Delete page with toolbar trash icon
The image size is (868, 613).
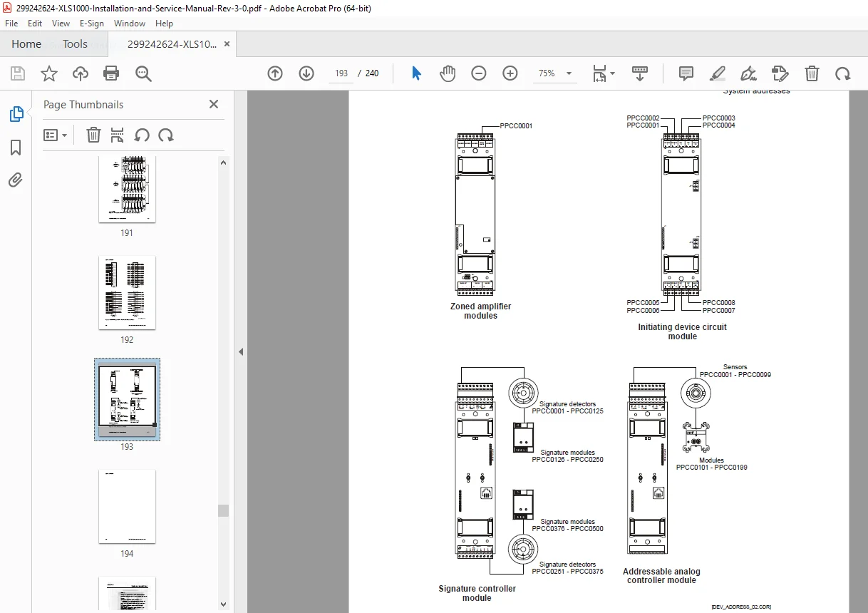[812, 73]
